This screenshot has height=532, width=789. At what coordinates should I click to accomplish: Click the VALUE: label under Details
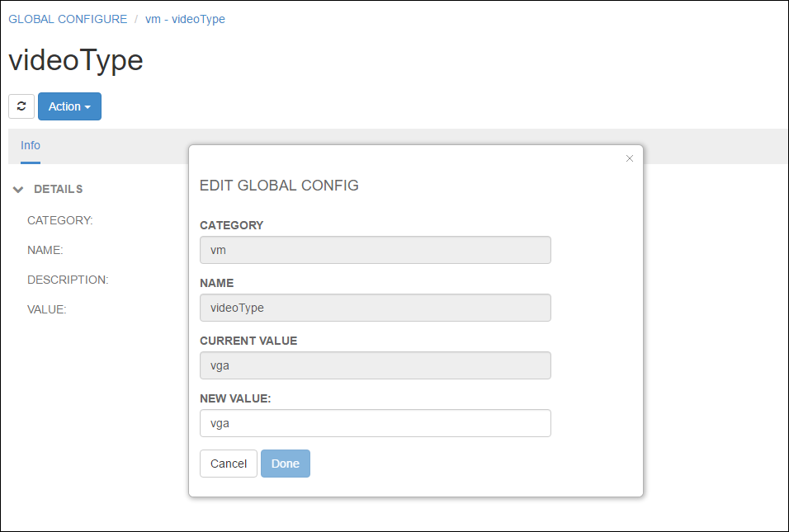pos(47,309)
